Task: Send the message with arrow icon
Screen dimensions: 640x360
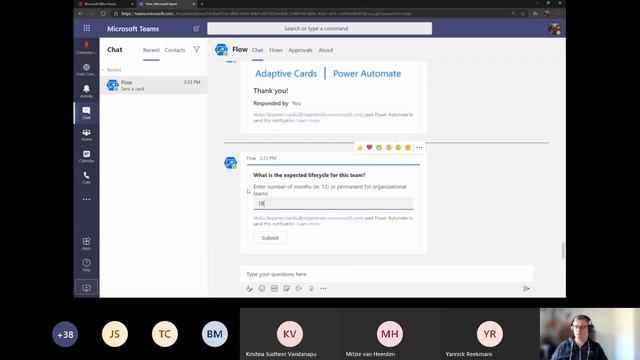Action: click(526, 289)
